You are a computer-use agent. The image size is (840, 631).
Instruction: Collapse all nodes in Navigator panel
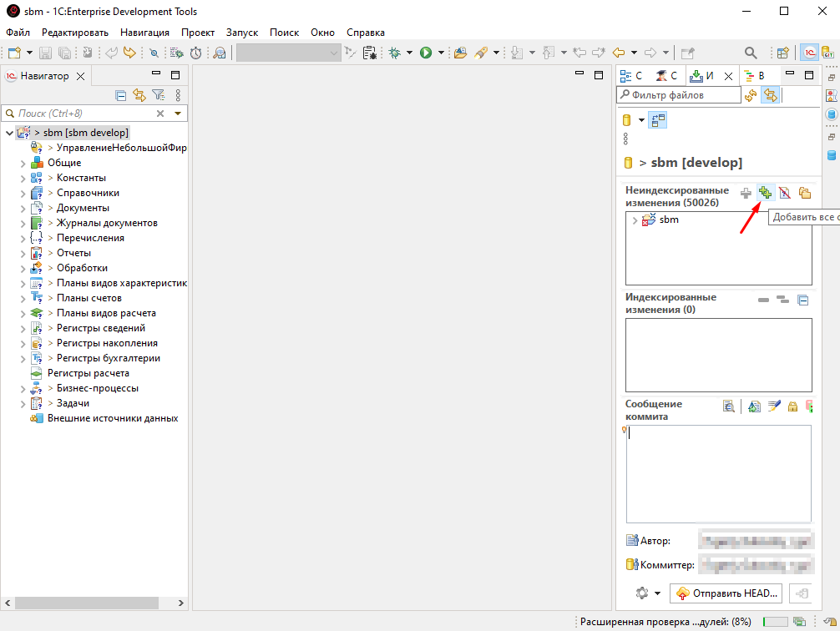(121, 95)
